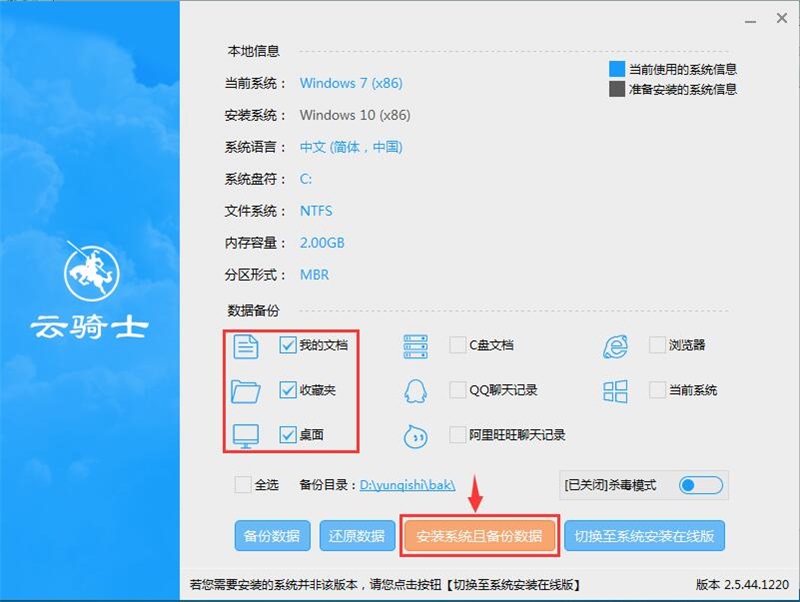
Task: Check the 阿里旺旺聊天记录 checkbox
Action: pos(458,435)
